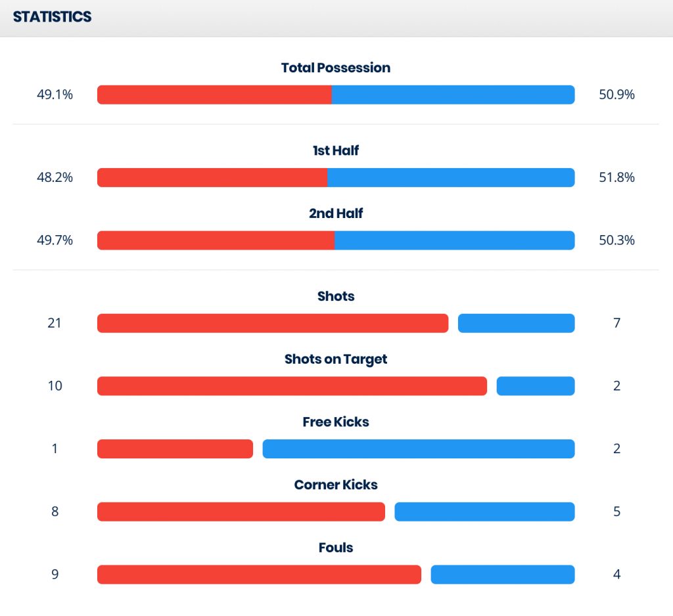
Task: Click the blue Total Possession bar segment
Action: click(453, 95)
